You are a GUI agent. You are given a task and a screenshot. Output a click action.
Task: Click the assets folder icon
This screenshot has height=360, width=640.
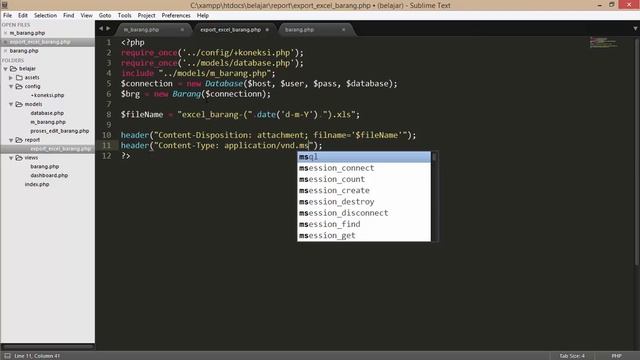coord(19,78)
